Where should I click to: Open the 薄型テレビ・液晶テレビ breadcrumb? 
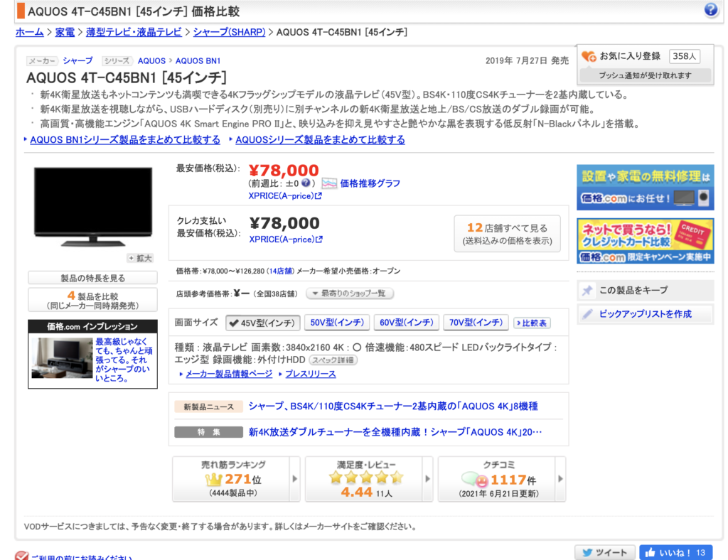[x=134, y=32]
